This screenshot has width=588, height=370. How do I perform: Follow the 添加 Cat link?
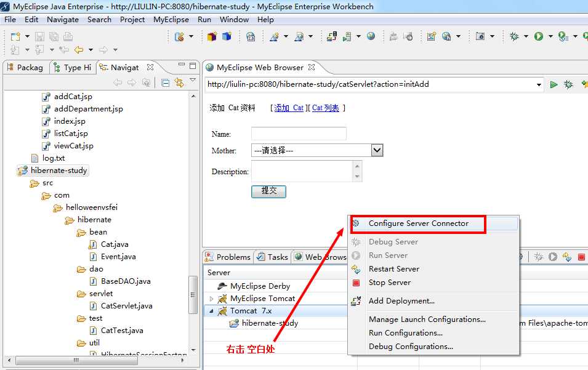click(x=289, y=108)
